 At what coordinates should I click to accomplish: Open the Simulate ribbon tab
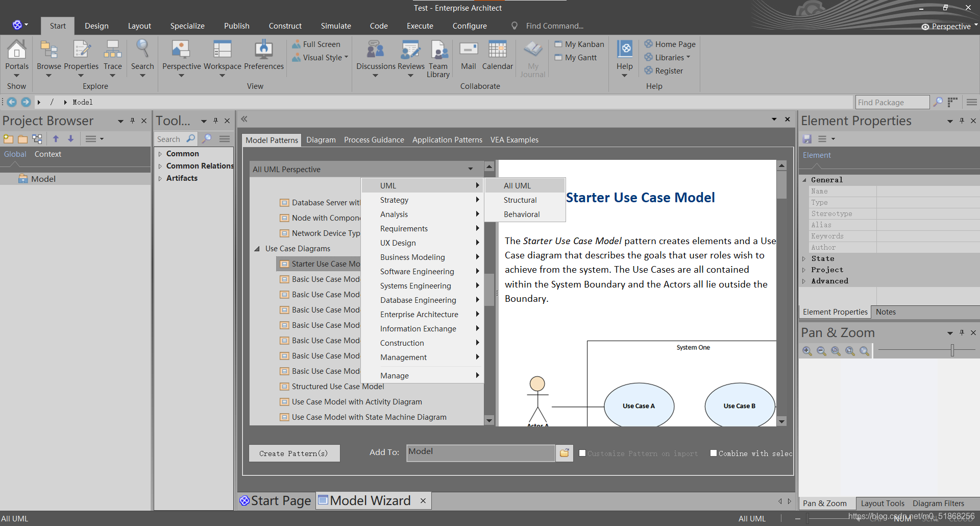click(x=336, y=26)
